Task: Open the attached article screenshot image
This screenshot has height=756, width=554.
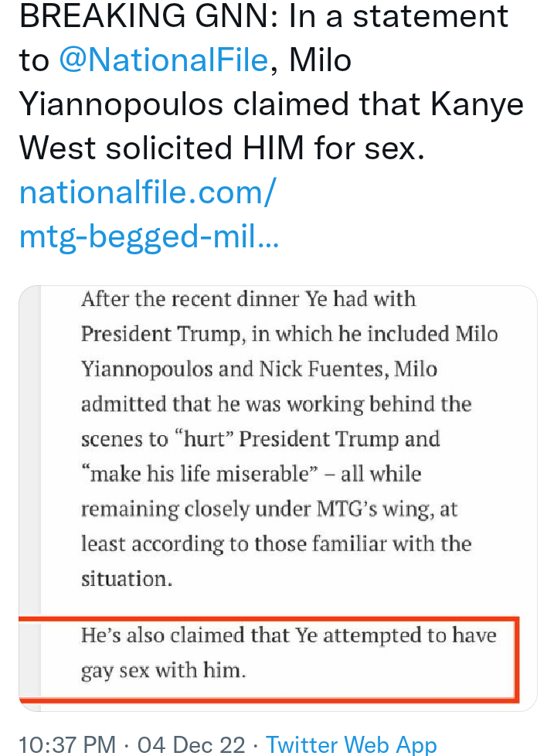Action: [x=278, y=498]
